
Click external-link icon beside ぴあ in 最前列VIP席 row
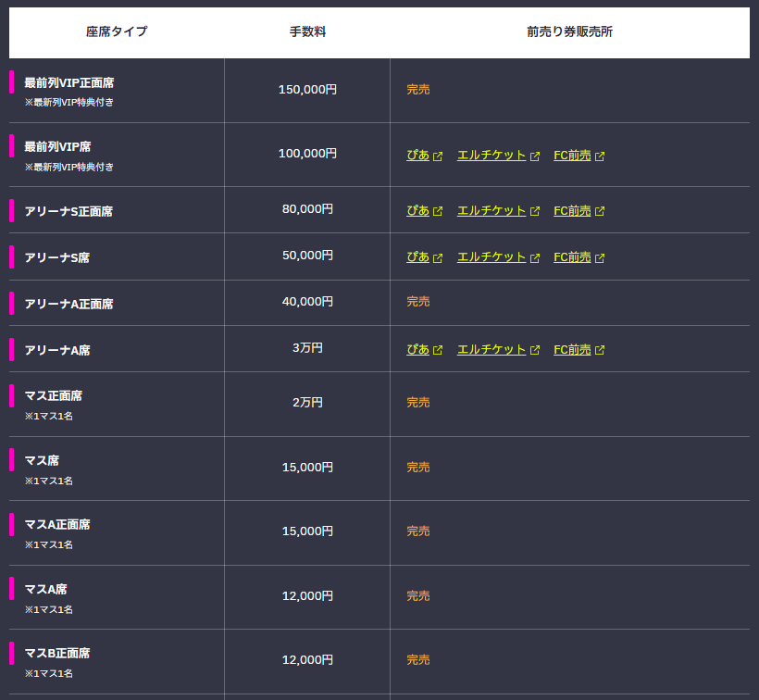coord(438,156)
